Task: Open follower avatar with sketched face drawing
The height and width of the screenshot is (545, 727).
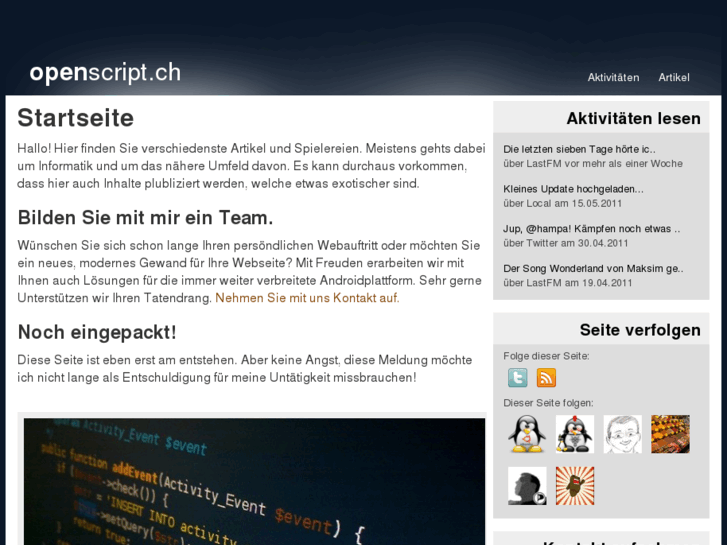Action: pos(623,434)
